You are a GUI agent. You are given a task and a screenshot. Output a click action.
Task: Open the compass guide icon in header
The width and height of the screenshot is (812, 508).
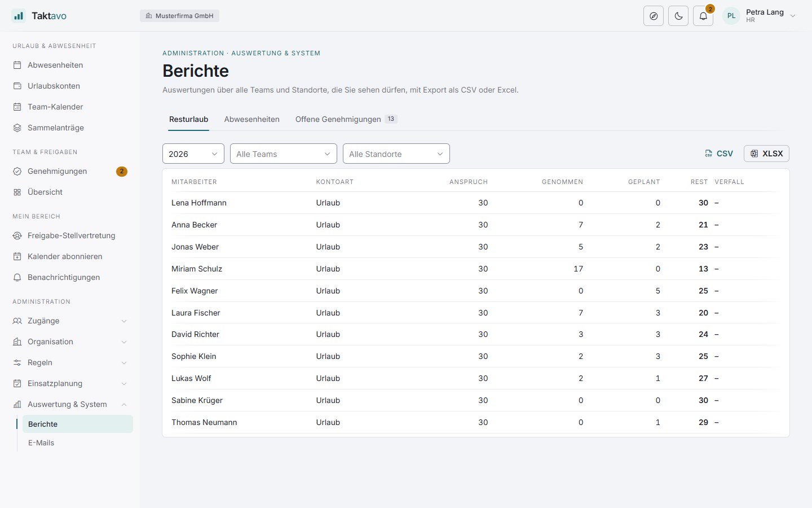[x=654, y=16]
